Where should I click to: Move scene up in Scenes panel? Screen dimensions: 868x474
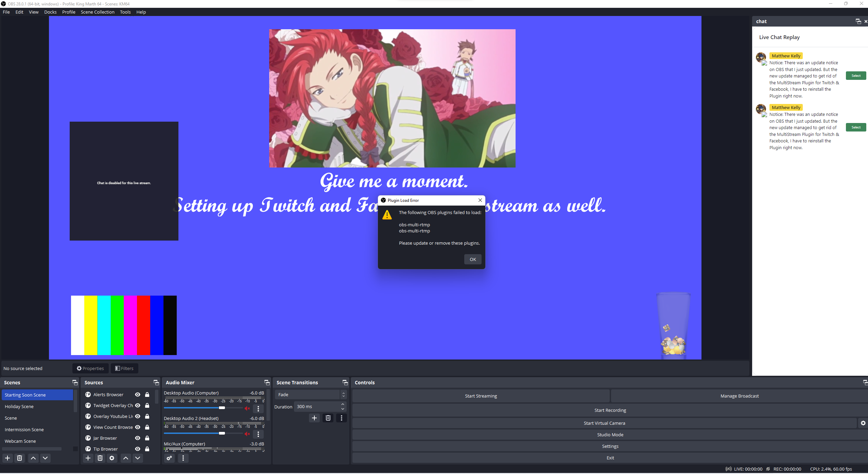coord(33,458)
